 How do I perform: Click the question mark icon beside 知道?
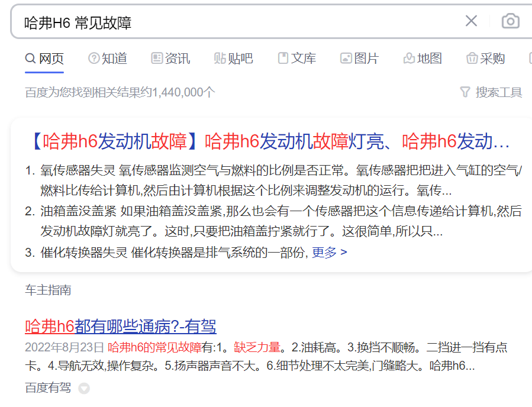tap(93, 59)
